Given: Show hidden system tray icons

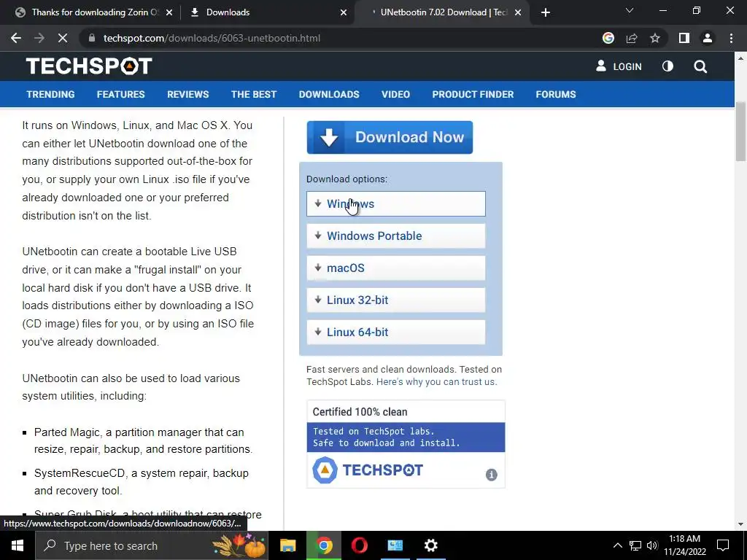Looking at the screenshot, I should 617,545.
